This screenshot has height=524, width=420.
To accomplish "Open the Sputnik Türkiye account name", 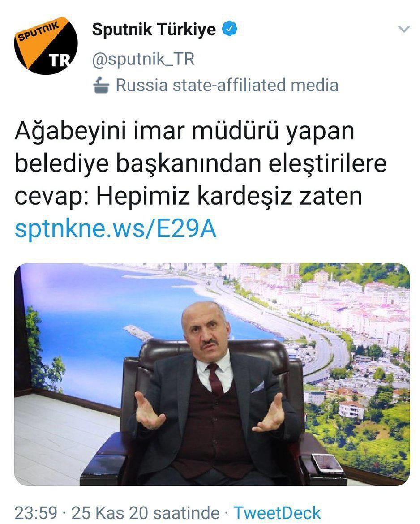I will click(x=154, y=30).
